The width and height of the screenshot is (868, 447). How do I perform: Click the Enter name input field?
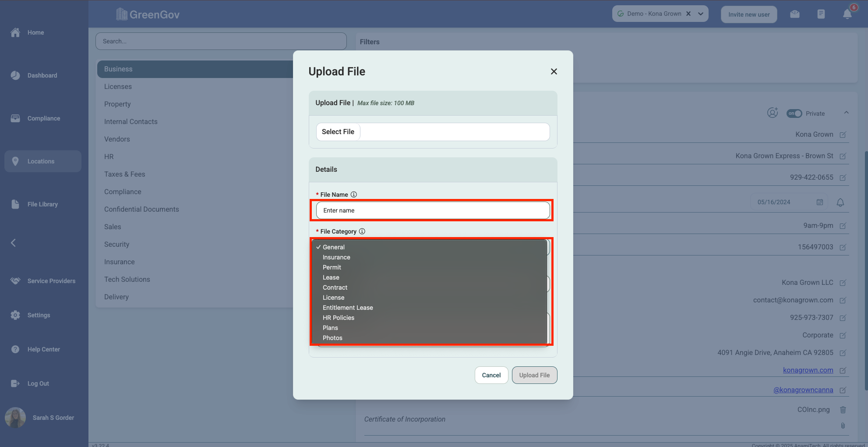[433, 210]
